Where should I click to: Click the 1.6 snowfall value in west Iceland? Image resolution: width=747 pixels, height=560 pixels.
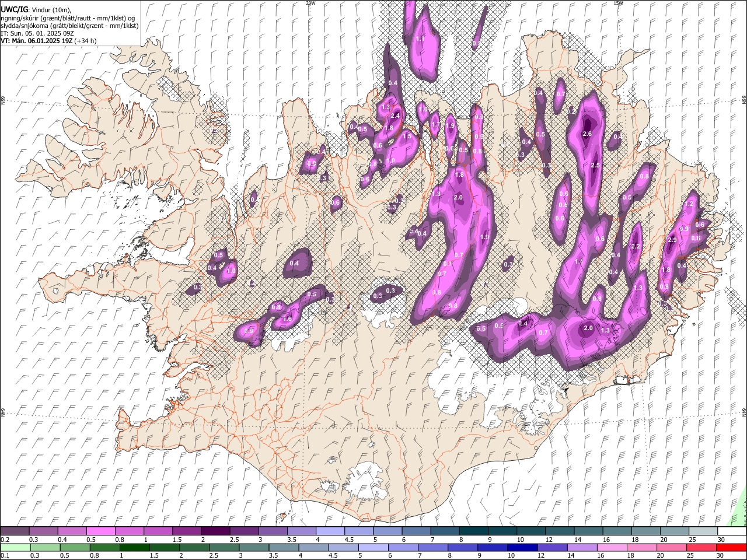[x=287, y=319]
